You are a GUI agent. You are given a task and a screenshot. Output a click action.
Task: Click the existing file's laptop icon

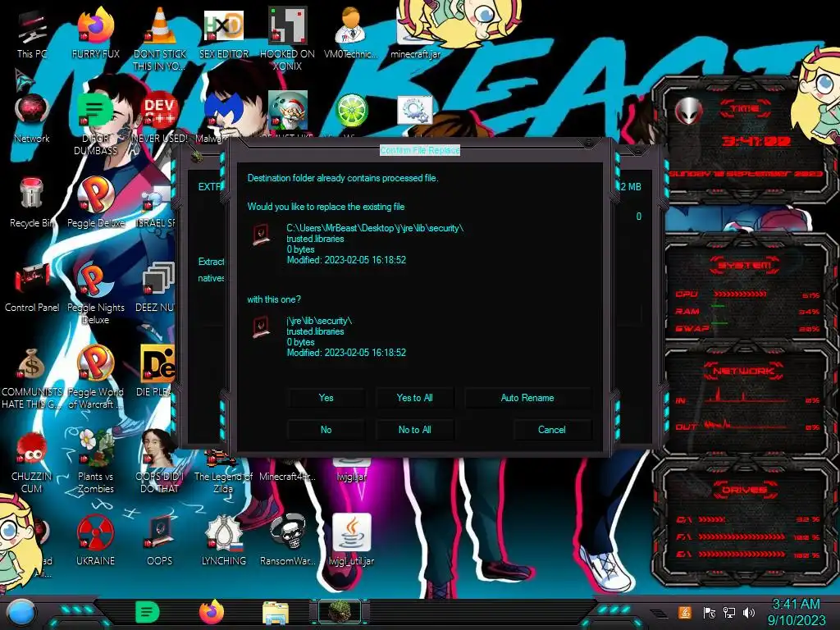pos(262,235)
